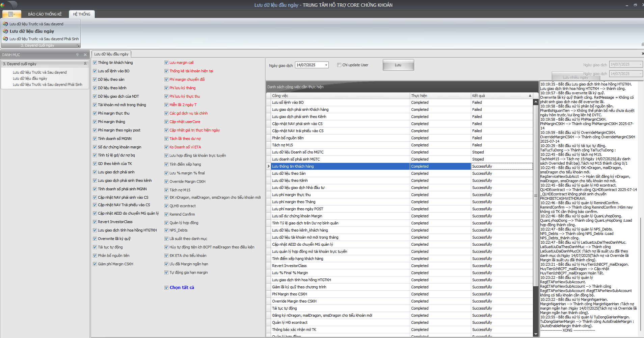The height and width of the screenshot is (338, 644).
Task: Open the quick access dropdown arrow on menu button
Action: point(15,14)
